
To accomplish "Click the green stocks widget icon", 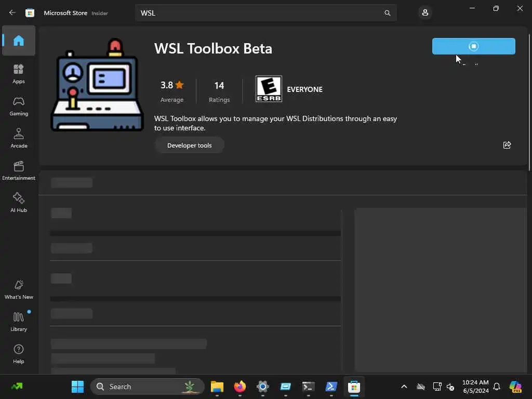I will (17, 387).
